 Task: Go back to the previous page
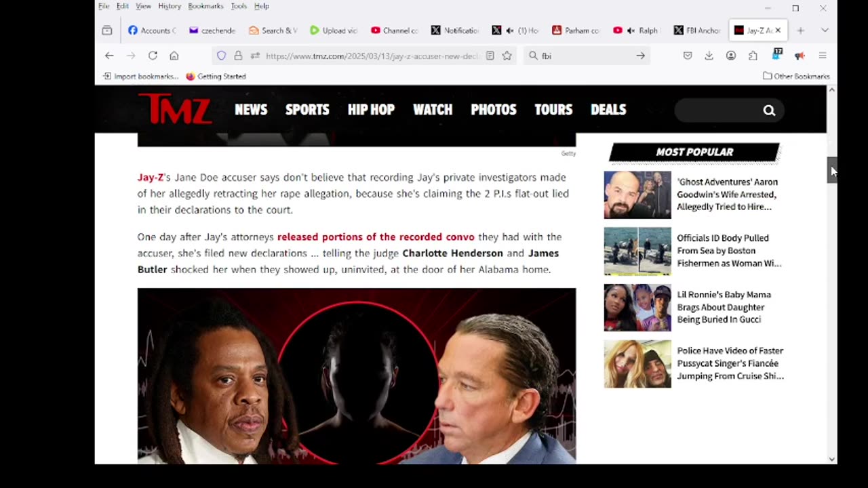click(109, 56)
